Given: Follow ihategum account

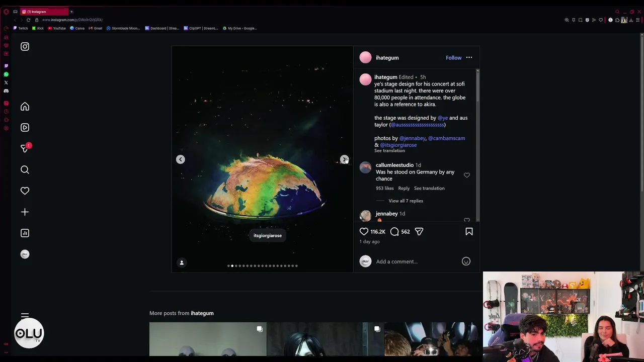Looking at the screenshot, I should pyautogui.click(x=453, y=58).
